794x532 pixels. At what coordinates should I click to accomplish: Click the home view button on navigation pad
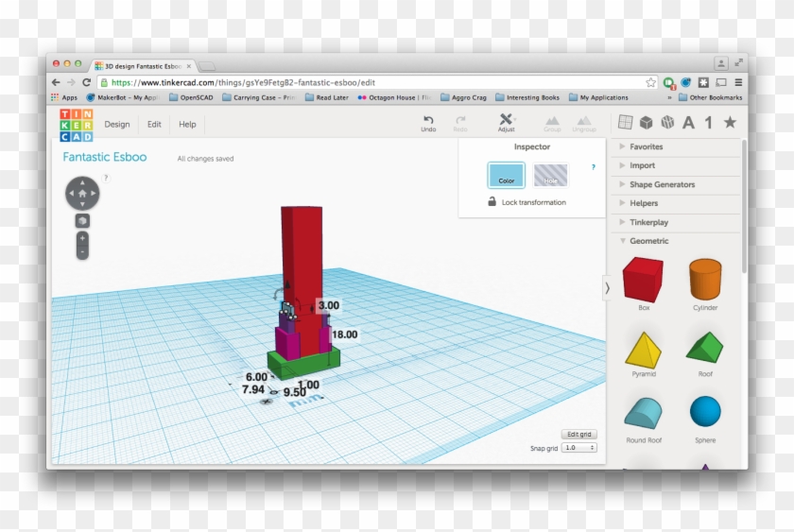coord(82,194)
